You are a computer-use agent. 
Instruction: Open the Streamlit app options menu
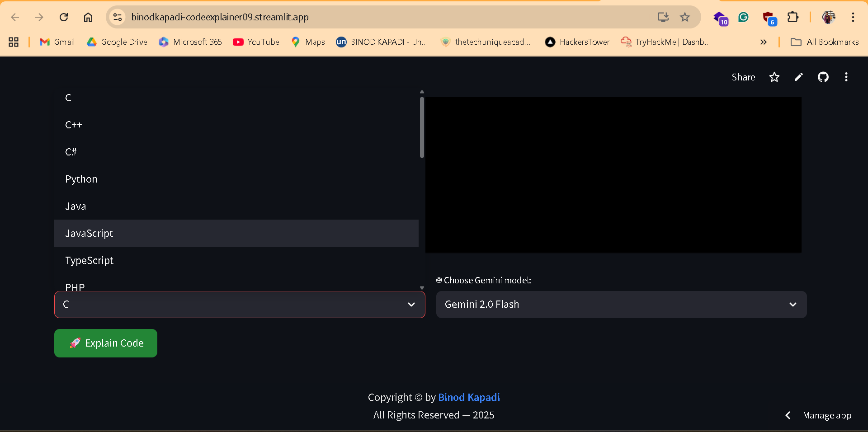846,77
